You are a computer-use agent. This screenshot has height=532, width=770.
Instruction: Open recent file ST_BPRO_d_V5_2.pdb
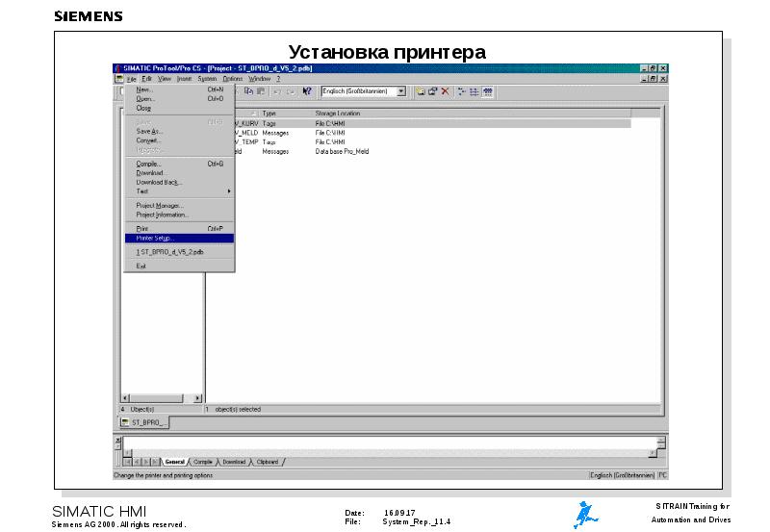(x=170, y=251)
